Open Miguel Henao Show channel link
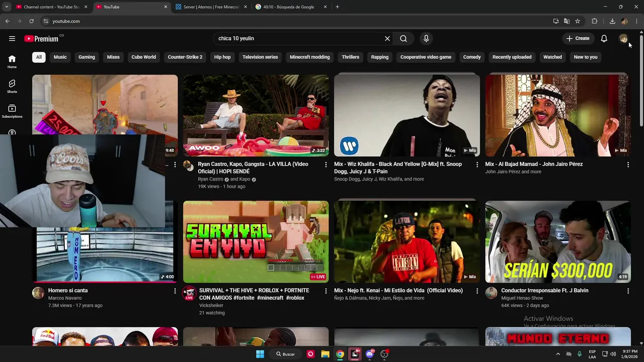 pyautogui.click(x=522, y=298)
